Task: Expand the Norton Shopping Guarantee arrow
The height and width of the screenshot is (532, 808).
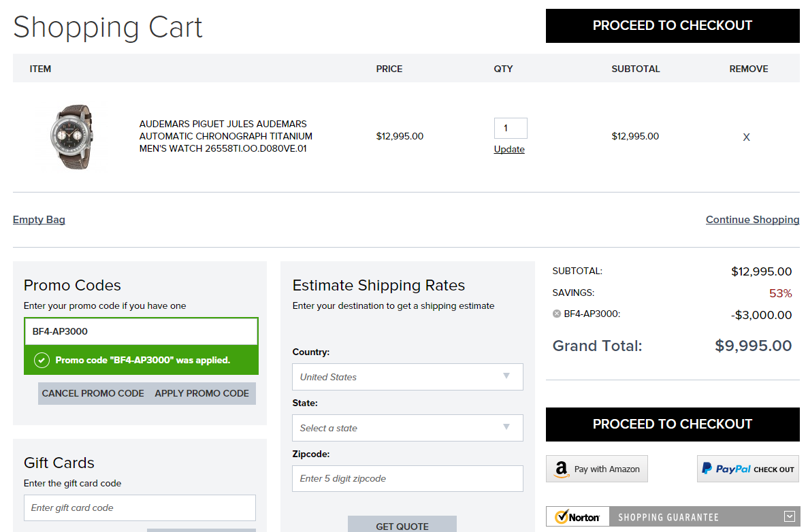Action: tap(790, 516)
